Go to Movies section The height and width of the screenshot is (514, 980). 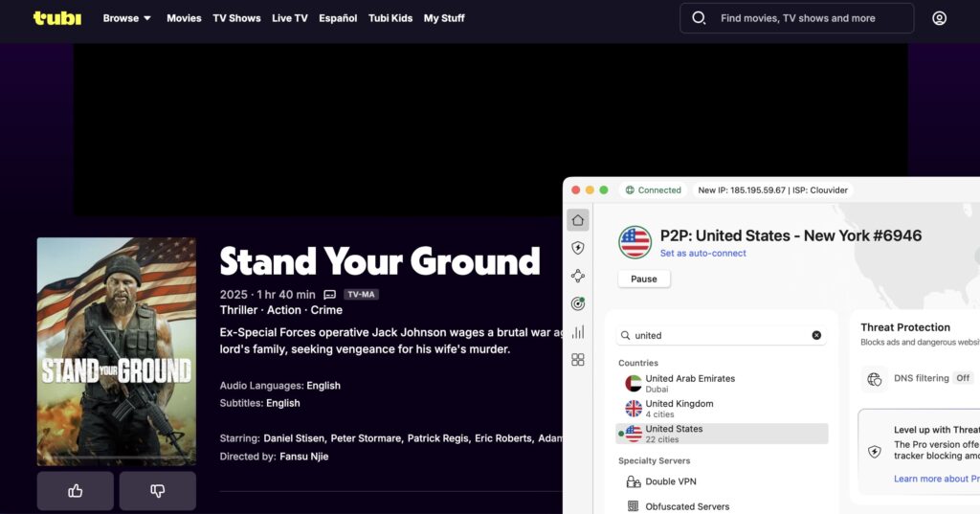(184, 18)
